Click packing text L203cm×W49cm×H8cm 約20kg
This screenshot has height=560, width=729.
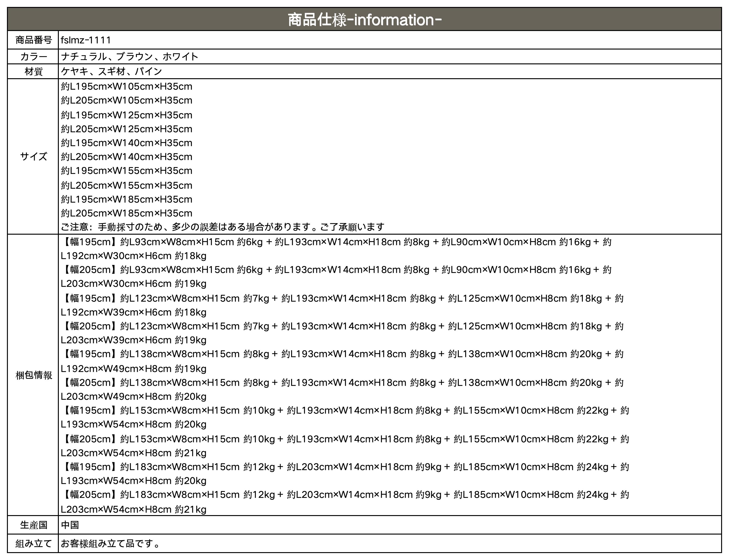(x=133, y=397)
